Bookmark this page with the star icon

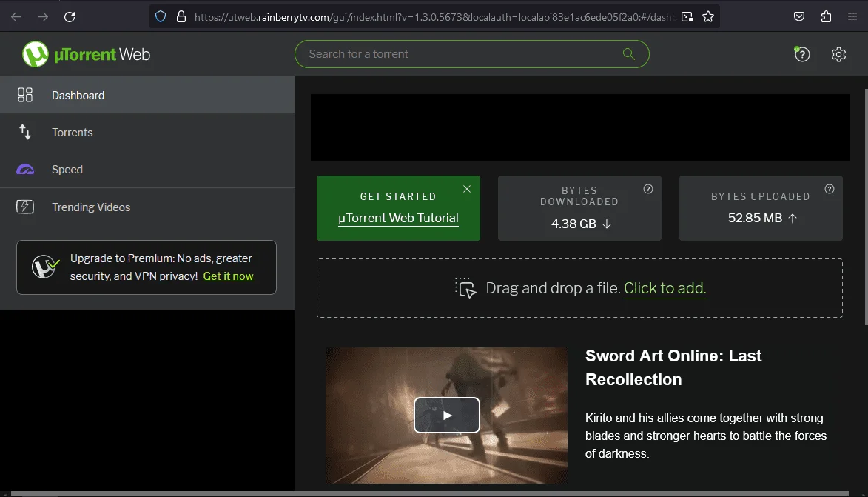[x=708, y=16]
